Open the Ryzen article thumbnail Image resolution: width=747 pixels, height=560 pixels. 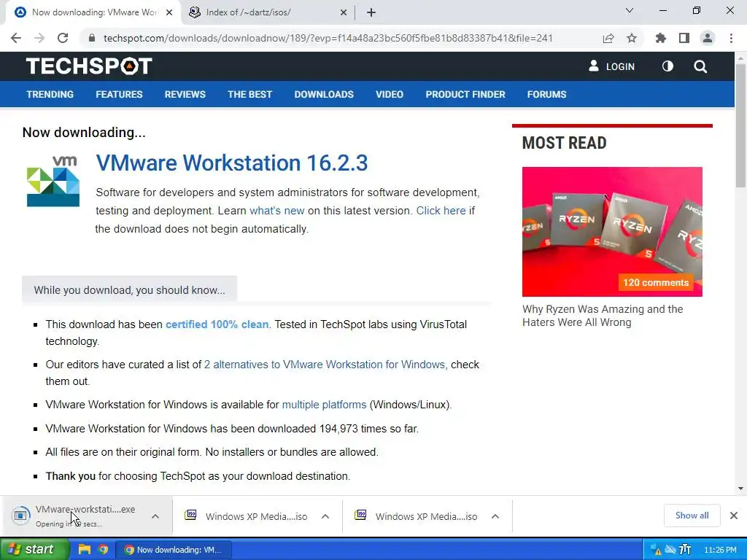(612, 231)
